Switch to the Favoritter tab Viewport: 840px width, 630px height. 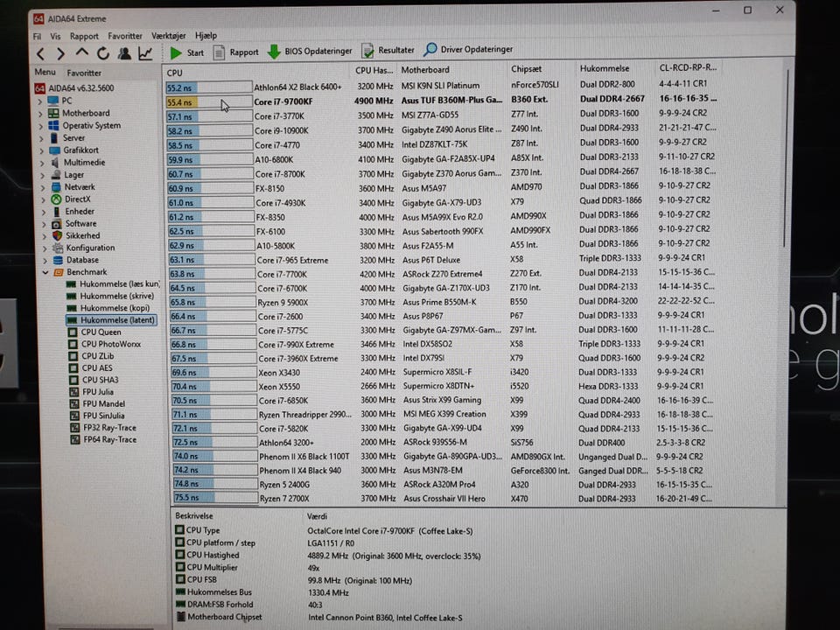pyautogui.click(x=84, y=73)
